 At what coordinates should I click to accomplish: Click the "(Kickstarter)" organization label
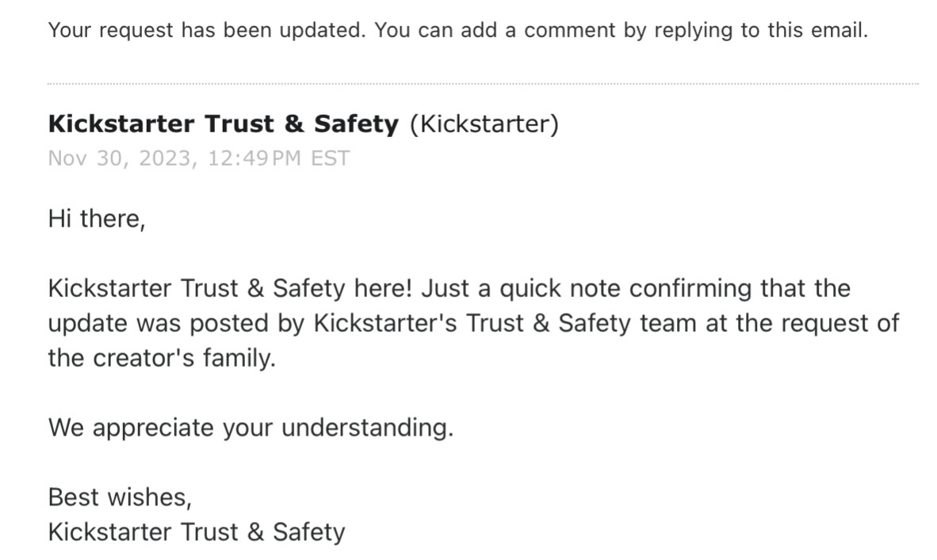[484, 124]
